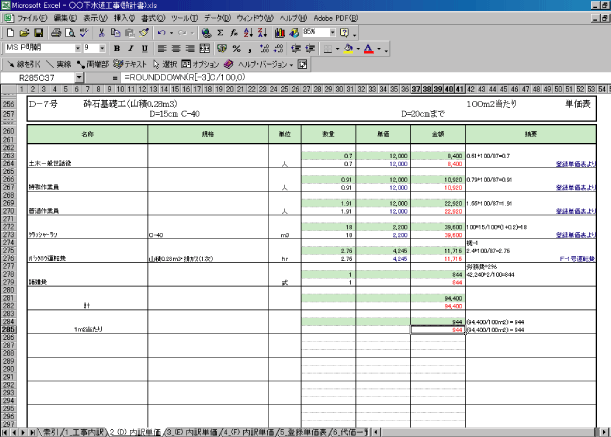Open データ menu
611x437 pixels.
[x=217, y=18]
